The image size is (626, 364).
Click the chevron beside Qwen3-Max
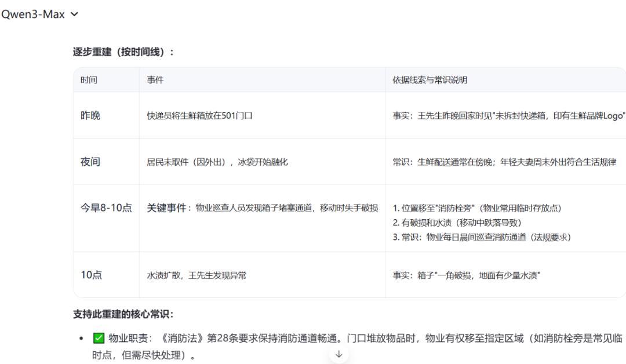click(x=74, y=14)
